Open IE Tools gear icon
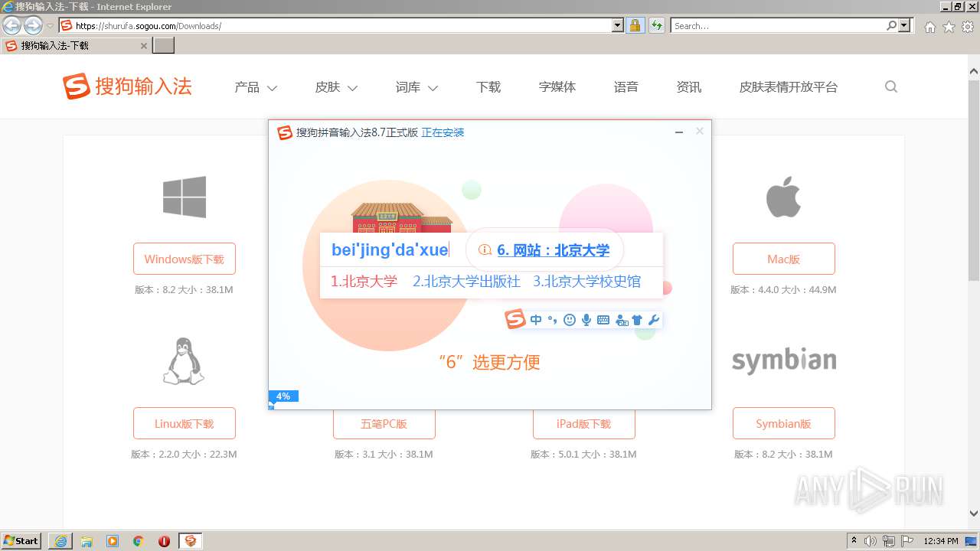 pos(968,27)
